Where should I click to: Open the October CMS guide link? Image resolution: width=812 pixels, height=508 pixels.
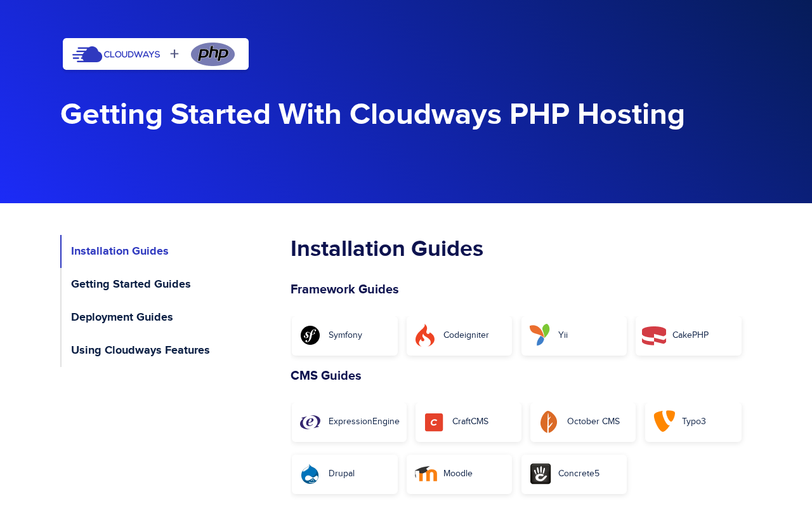click(x=583, y=422)
